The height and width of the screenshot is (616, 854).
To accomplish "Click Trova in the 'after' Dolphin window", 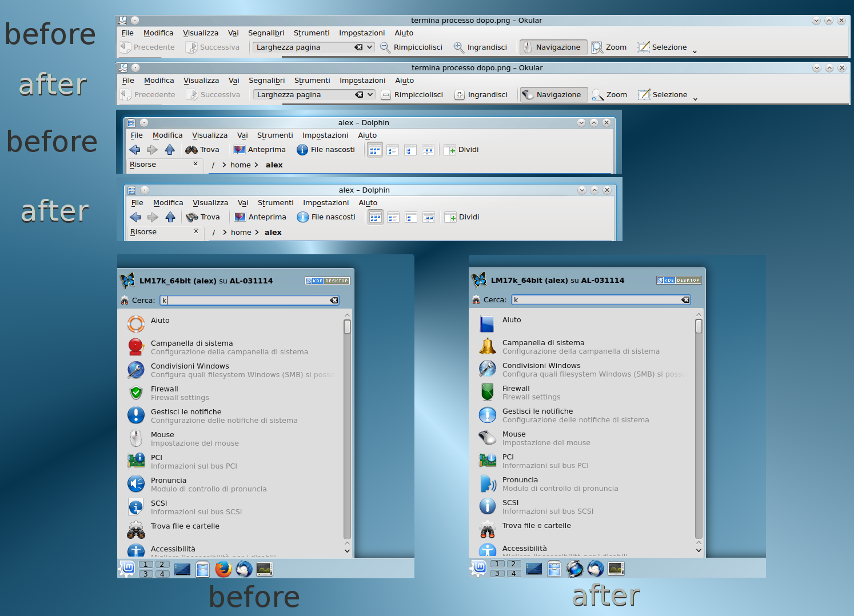I will pyautogui.click(x=203, y=217).
